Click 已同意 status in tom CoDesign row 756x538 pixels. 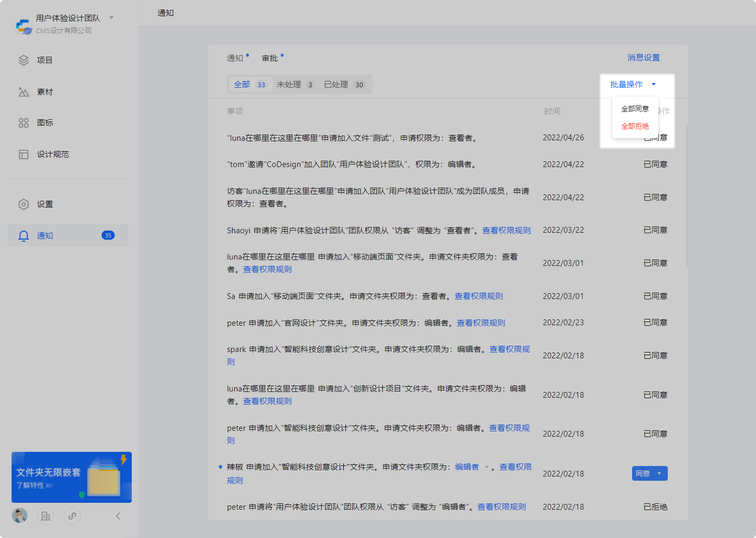coord(655,164)
